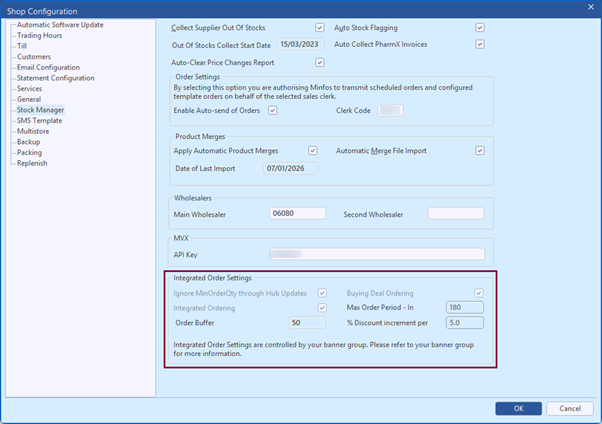This screenshot has height=424, width=602.
Task: Toggle Auto Stock Flagging checkbox
Action: (480, 27)
